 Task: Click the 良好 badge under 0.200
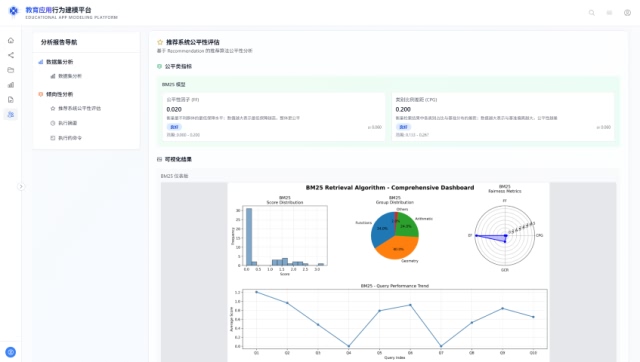[x=403, y=127]
